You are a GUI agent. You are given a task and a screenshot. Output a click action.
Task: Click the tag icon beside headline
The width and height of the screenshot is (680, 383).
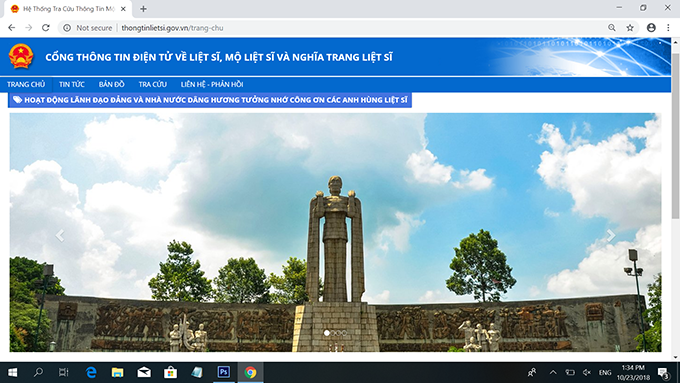pos(17,100)
